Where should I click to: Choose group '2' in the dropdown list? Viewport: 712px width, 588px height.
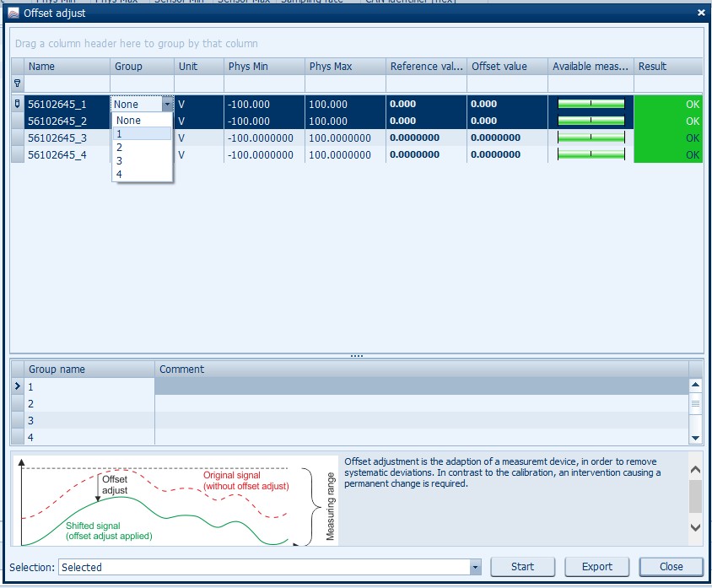click(142, 147)
